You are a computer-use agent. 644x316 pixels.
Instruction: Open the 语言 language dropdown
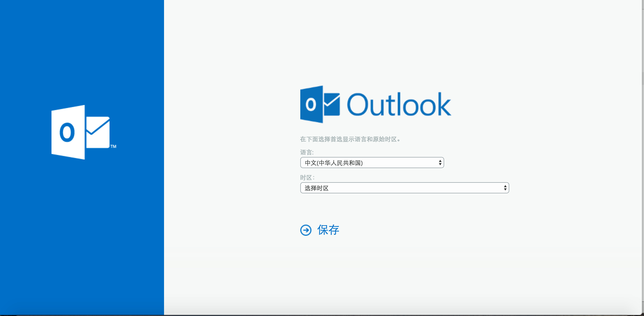pyautogui.click(x=372, y=163)
